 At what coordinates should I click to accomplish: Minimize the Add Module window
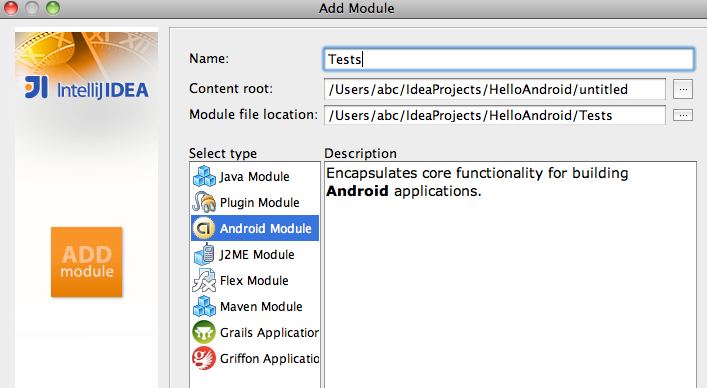coord(32,8)
